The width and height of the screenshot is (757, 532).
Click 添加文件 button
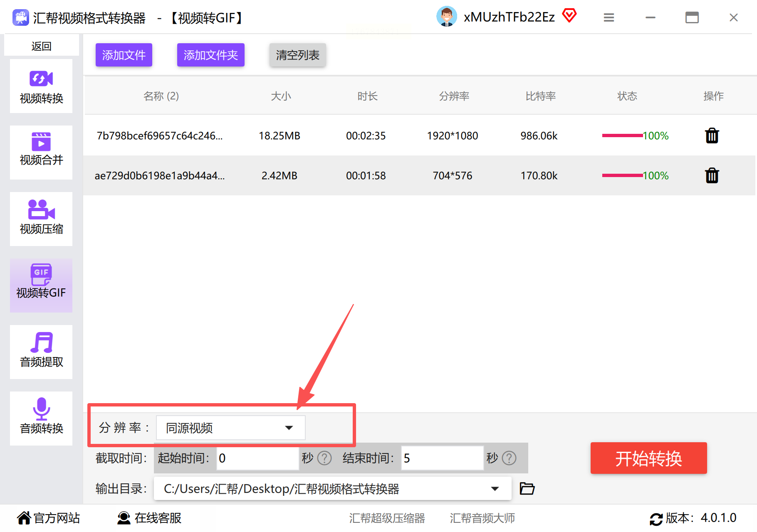click(124, 55)
